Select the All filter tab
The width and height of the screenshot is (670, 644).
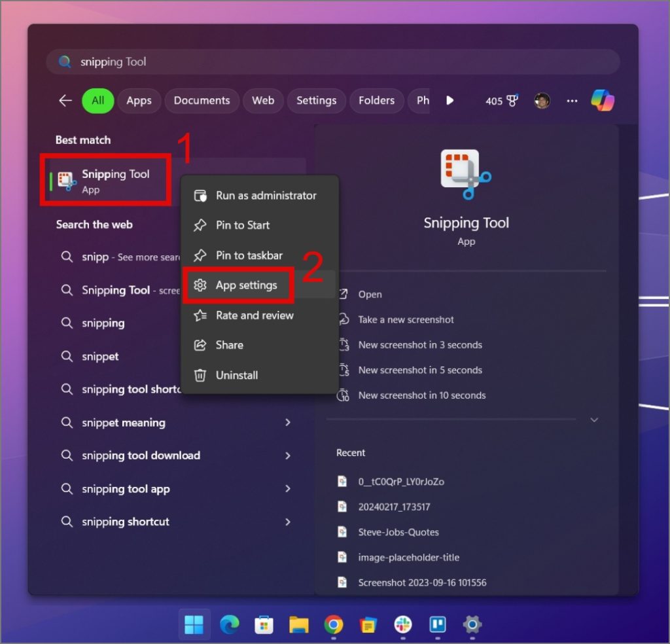(x=98, y=101)
